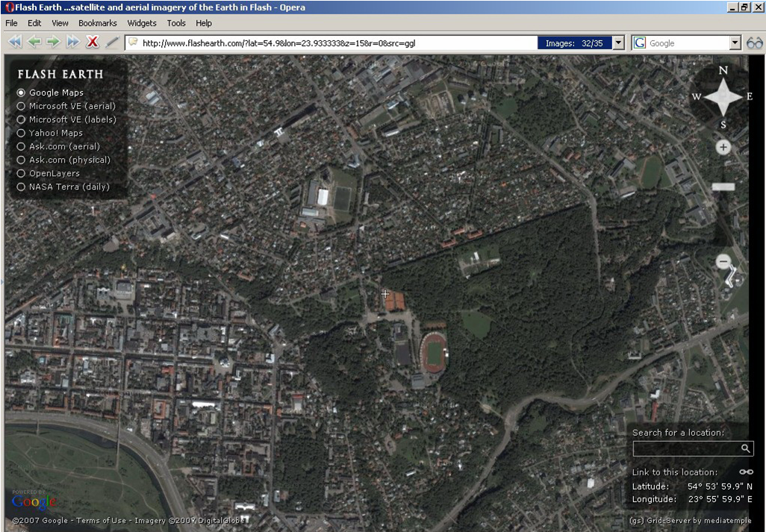
Task: Expand the address bar dropdown arrow
Action: pyautogui.click(x=618, y=43)
